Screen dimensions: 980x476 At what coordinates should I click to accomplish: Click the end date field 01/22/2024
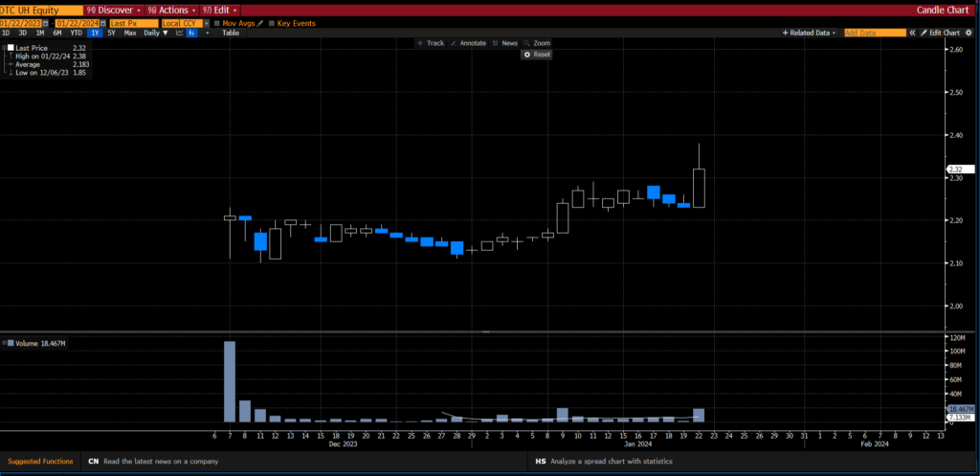pos(78,23)
